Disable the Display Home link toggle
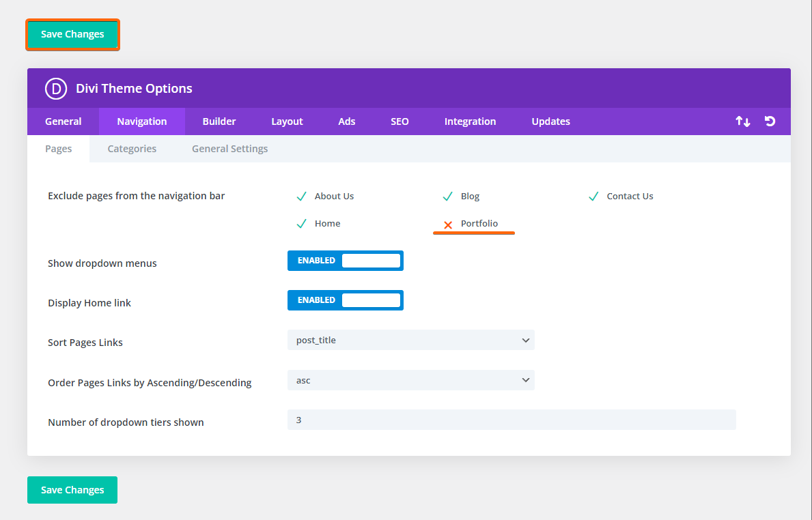Screen dimensions: 812x520 point(346,300)
